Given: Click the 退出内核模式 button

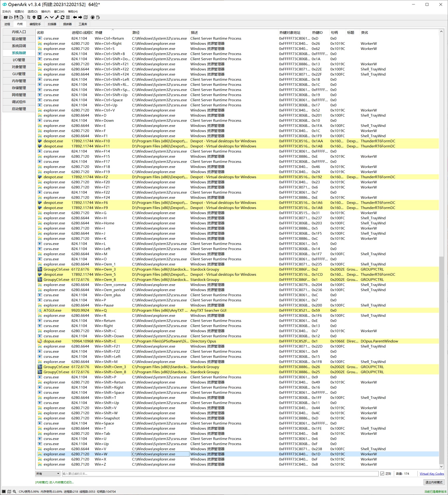Looking at the screenshot, I should (x=434, y=482).
